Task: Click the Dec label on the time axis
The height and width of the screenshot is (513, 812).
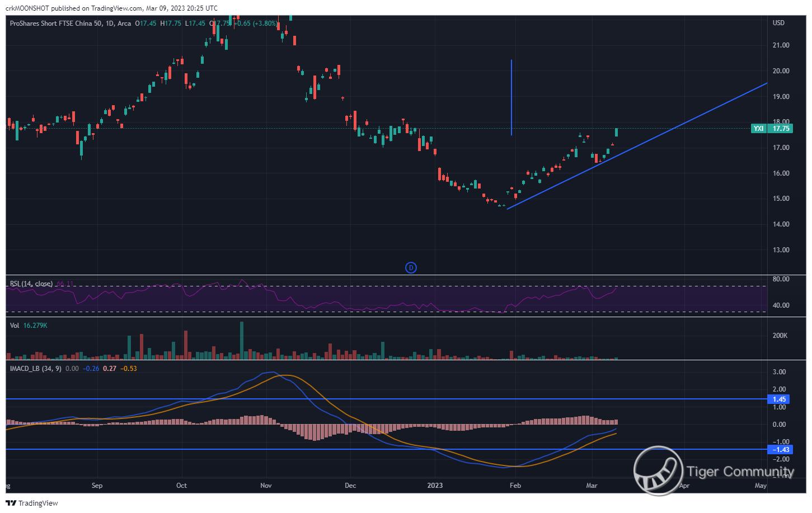Action: [x=350, y=486]
